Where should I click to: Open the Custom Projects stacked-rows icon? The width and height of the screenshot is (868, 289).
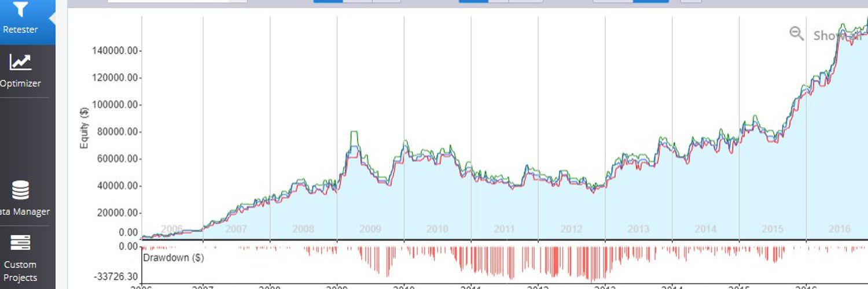tap(21, 243)
